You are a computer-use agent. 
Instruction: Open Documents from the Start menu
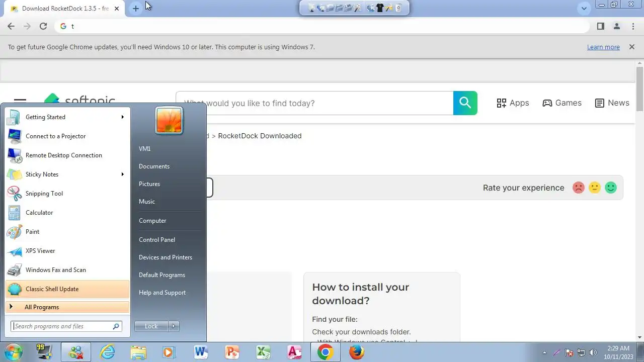[154, 166]
